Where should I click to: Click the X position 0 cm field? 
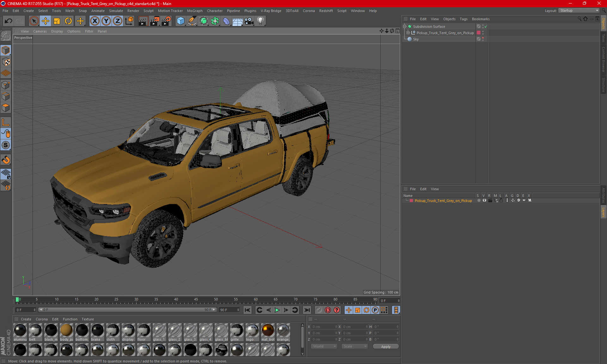[x=324, y=327]
